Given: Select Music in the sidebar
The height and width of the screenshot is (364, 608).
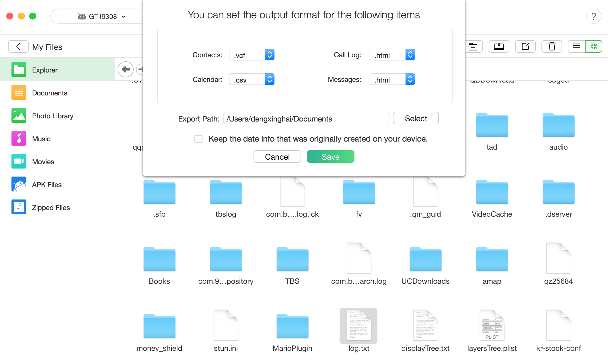Looking at the screenshot, I should [x=57, y=138].
